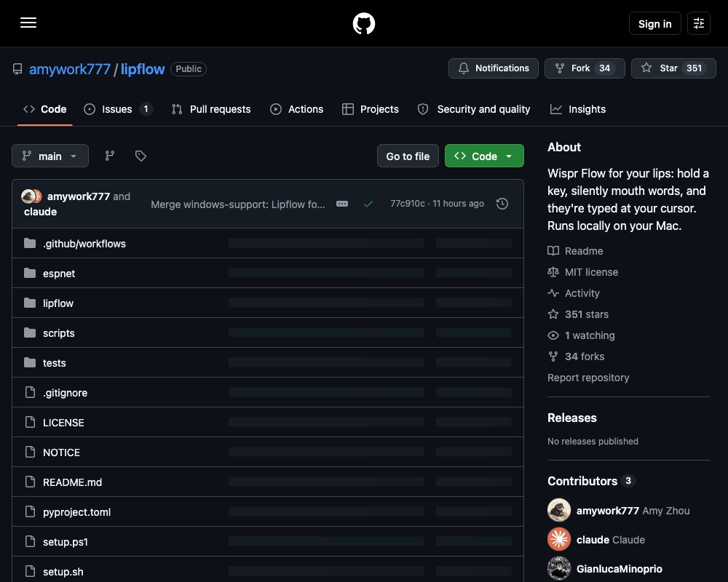Open the setup.ps1 file
The image size is (728, 582).
pos(65,542)
